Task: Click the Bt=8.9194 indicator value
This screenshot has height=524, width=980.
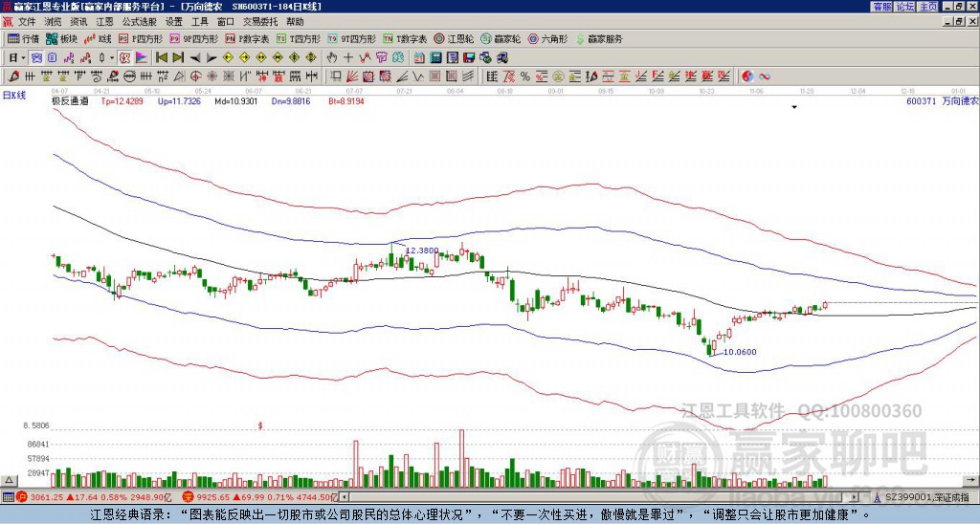Action: click(x=346, y=100)
